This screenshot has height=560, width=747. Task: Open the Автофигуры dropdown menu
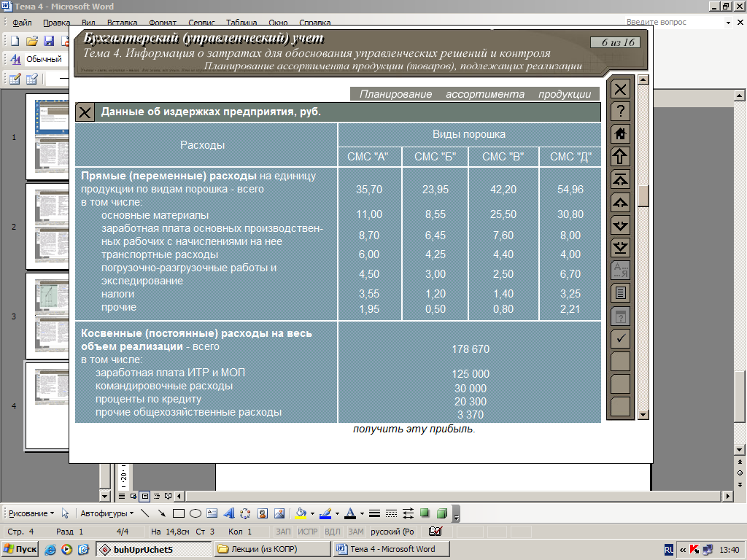107,513
